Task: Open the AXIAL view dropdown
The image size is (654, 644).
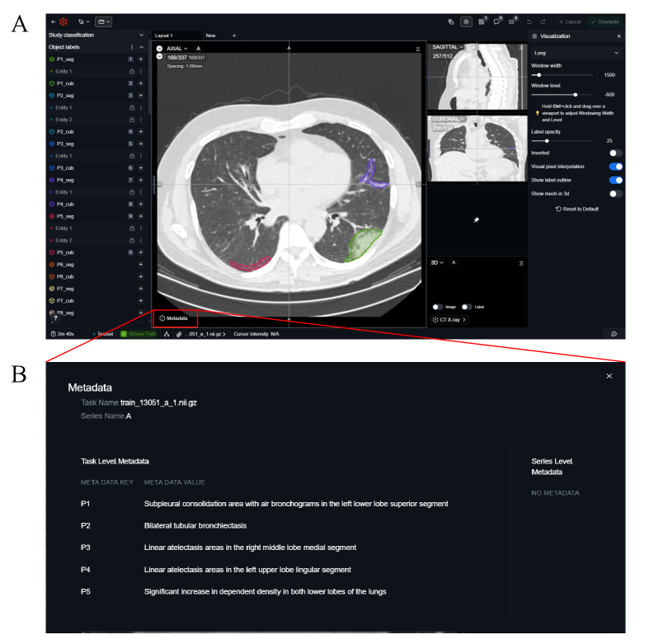Action: point(177,49)
